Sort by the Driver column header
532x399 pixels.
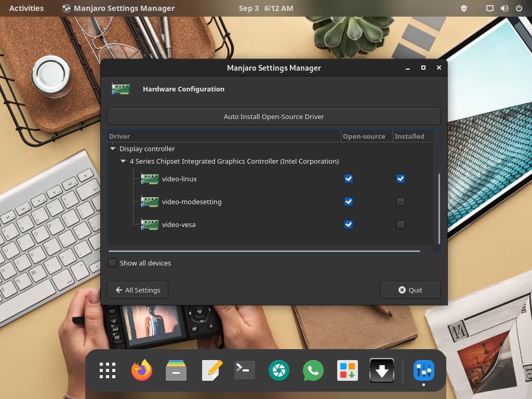pos(224,136)
